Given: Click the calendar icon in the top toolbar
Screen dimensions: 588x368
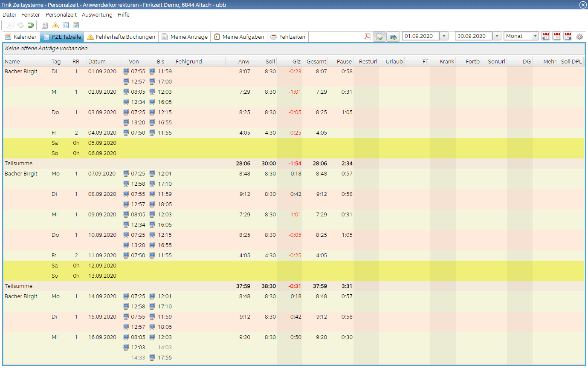Looking at the screenshot, I should click(x=76, y=25).
